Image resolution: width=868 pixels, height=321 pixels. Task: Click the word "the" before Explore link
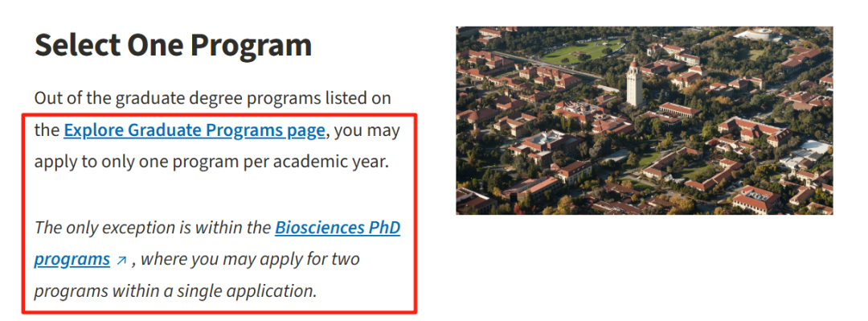coord(47,131)
